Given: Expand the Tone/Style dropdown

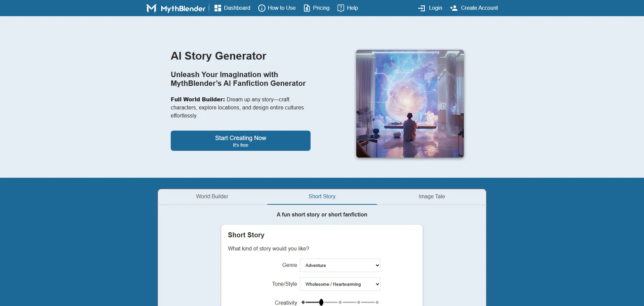Looking at the screenshot, I should pyautogui.click(x=340, y=284).
